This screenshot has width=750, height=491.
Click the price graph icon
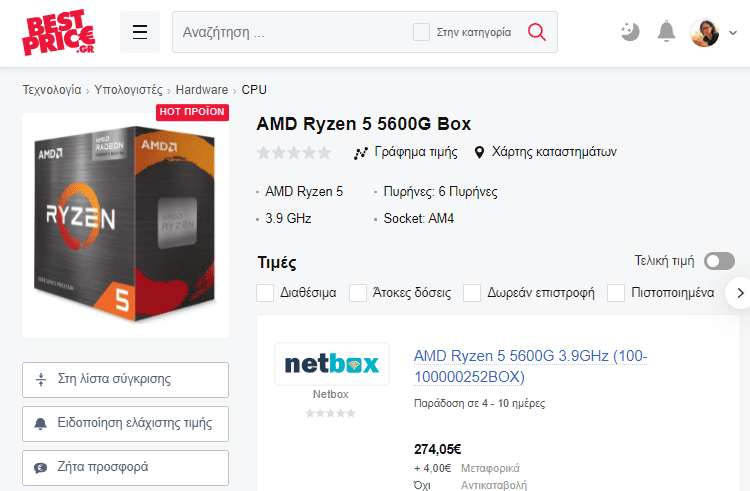tap(360, 153)
